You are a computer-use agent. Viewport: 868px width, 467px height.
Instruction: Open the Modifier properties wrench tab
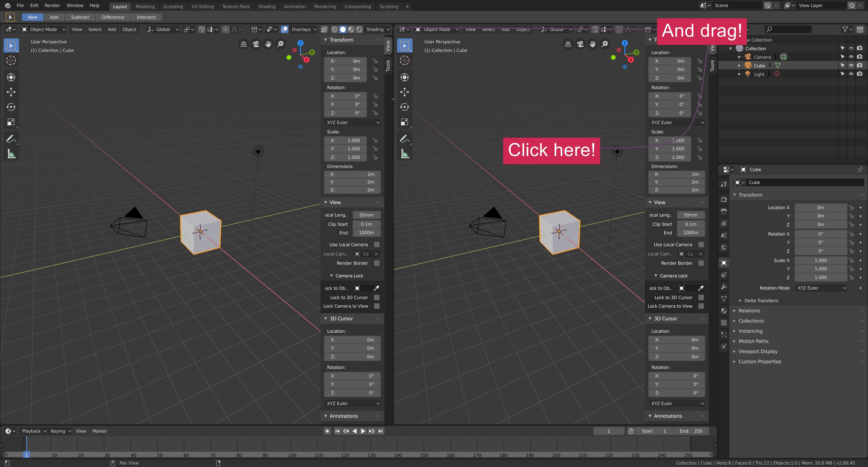(x=724, y=287)
